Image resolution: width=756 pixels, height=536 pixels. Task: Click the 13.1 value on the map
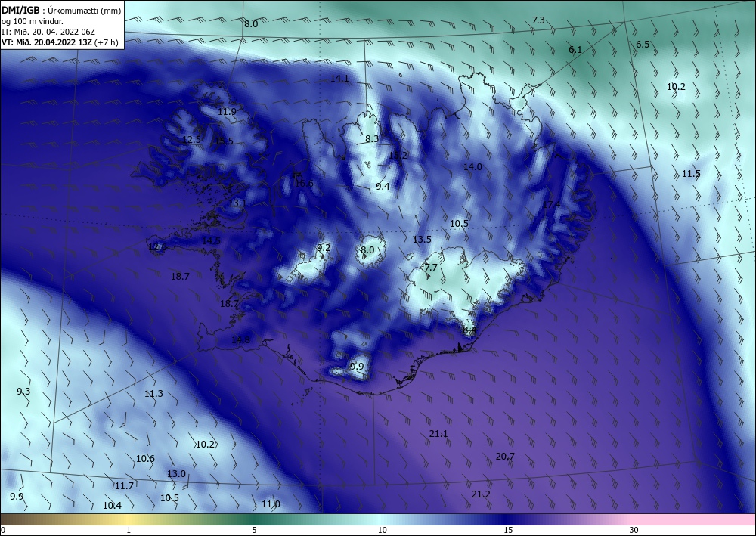(x=237, y=203)
